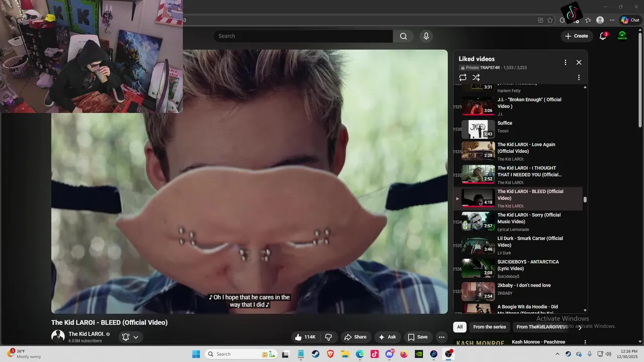Open YouTube notifications bell with 3 badge

[603, 36]
